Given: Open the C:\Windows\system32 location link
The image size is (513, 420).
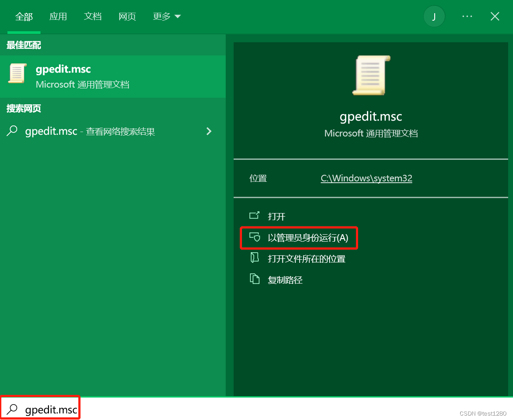Looking at the screenshot, I should [x=366, y=178].
